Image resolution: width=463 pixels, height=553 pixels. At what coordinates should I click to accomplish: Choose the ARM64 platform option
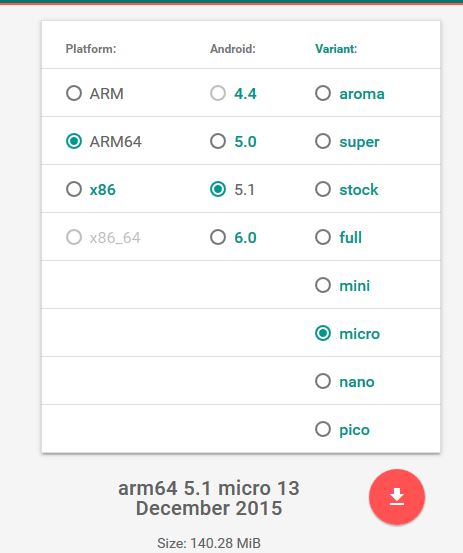74,141
